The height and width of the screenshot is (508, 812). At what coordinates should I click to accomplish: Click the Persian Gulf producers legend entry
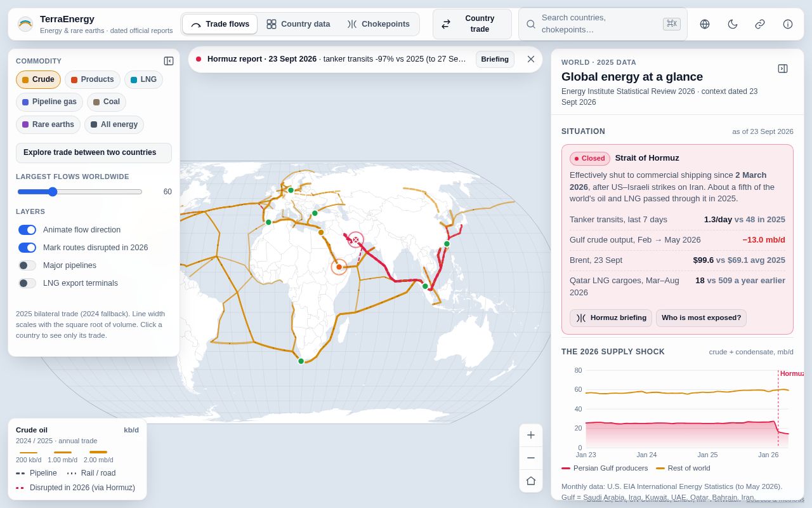click(605, 468)
